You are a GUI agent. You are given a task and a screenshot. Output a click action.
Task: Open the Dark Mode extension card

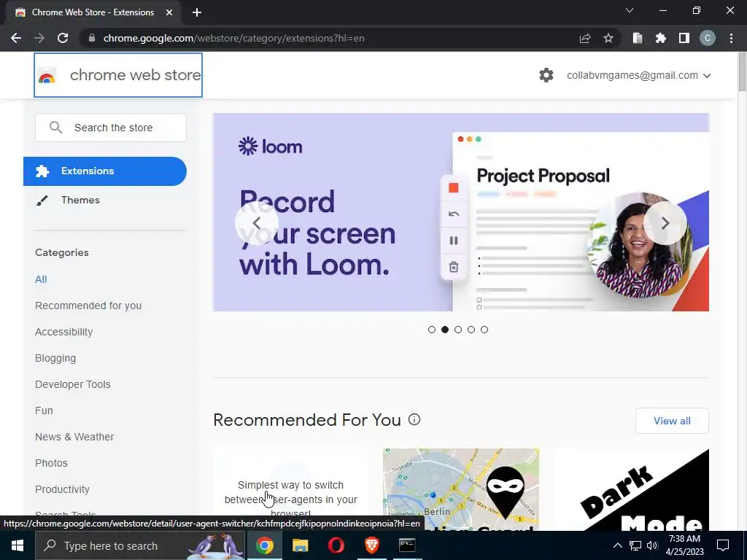631,489
